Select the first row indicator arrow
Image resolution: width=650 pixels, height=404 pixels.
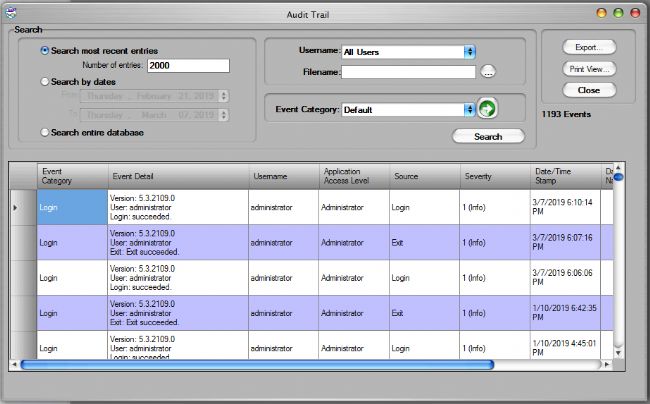click(15, 207)
